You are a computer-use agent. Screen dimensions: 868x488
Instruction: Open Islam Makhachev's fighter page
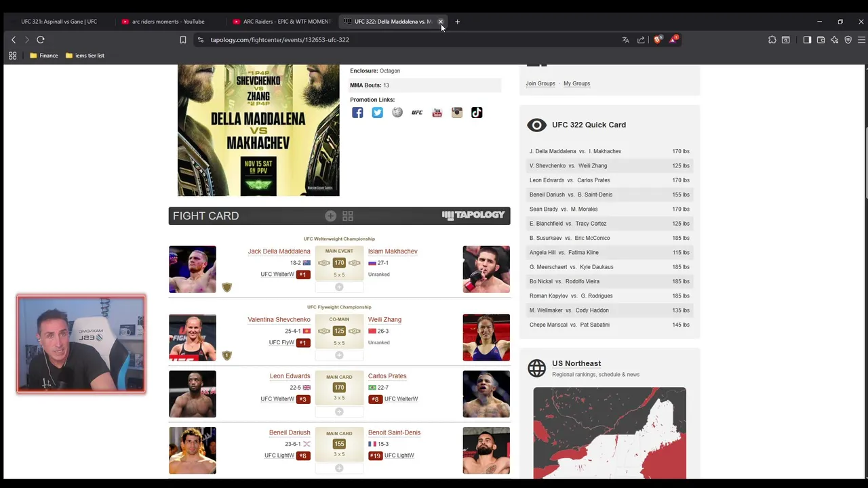click(393, 251)
